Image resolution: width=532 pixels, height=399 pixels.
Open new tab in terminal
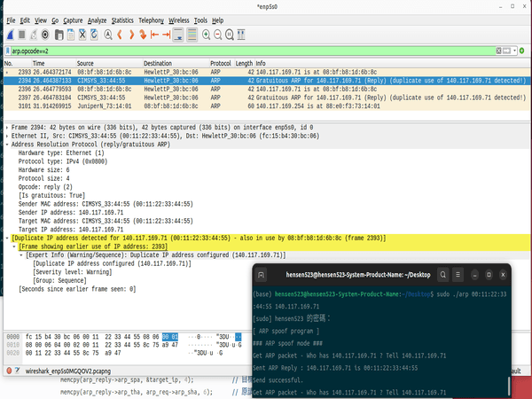(x=261, y=275)
